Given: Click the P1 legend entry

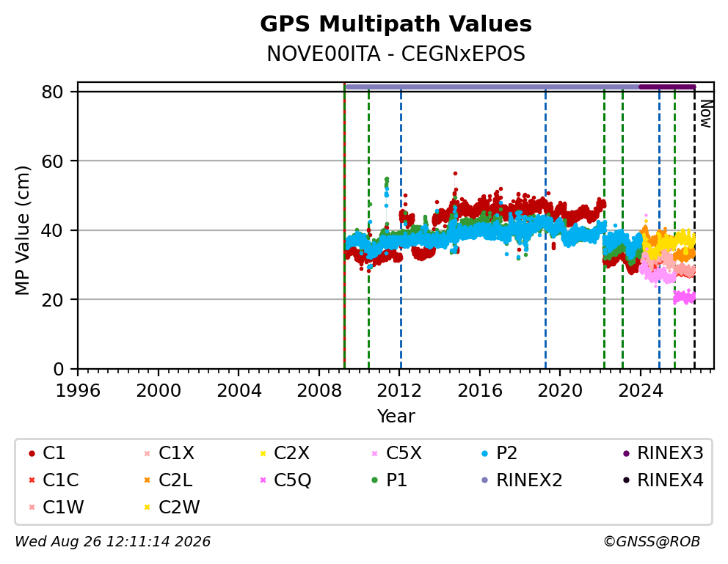Looking at the screenshot, I should [389, 480].
